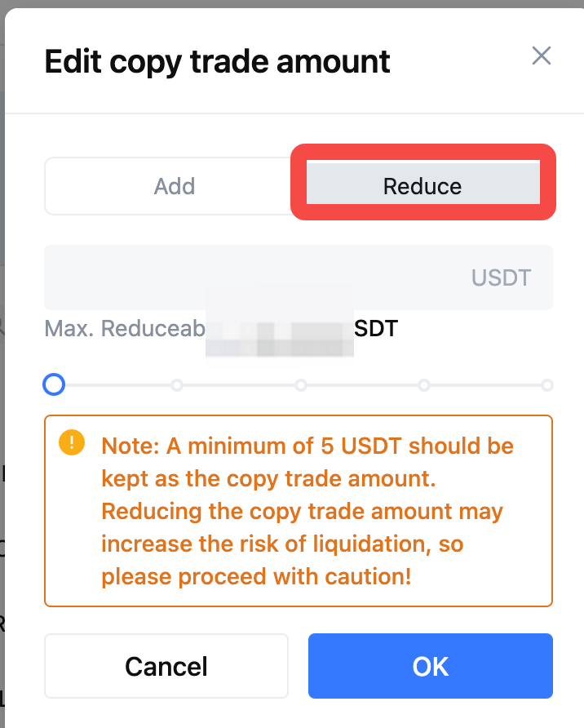Image resolution: width=584 pixels, height=728 pixels.
Task: Focus the USDT amount input field
Action: point(299,277)
